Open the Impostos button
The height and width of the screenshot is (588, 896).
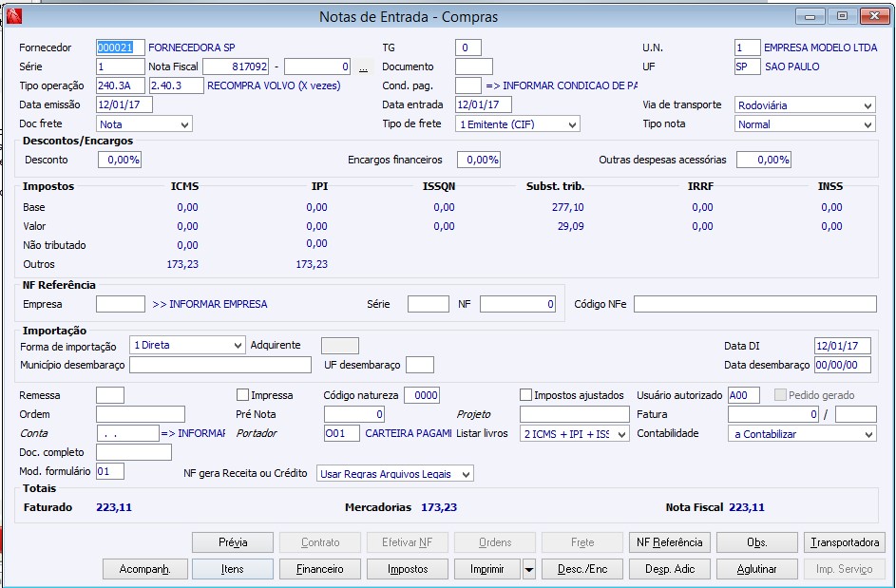pos(408,569)
